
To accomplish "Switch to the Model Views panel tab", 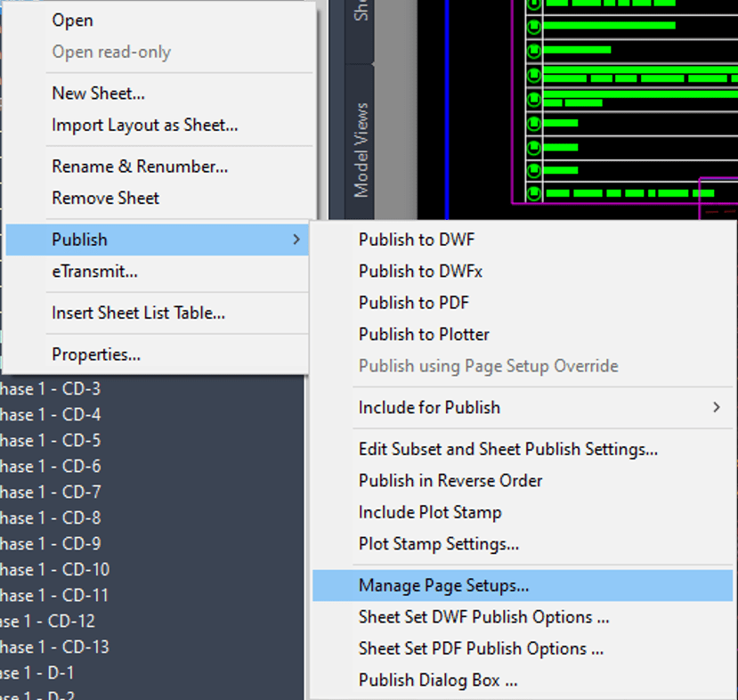I will [x=360, y=144].
